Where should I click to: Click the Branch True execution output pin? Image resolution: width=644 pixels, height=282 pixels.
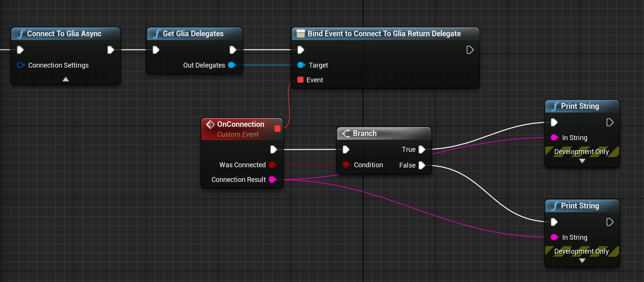(x=422, y=149)
